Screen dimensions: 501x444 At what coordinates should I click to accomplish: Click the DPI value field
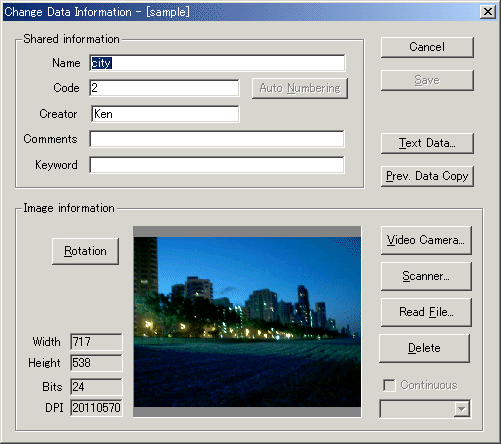[x=96, y=408]
